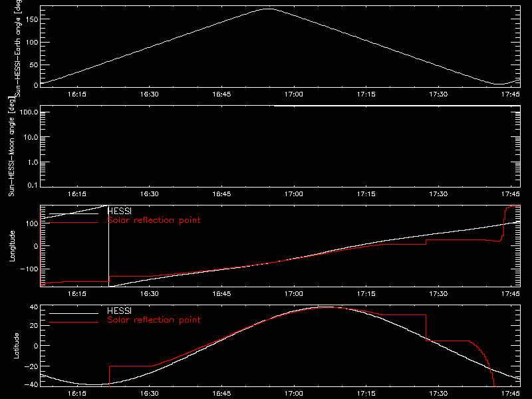Click 0.1 tick on Sun-HESSI-Moon plot
Image resolution: width=532 pixels, height=399 pixels.
point(33,185)
